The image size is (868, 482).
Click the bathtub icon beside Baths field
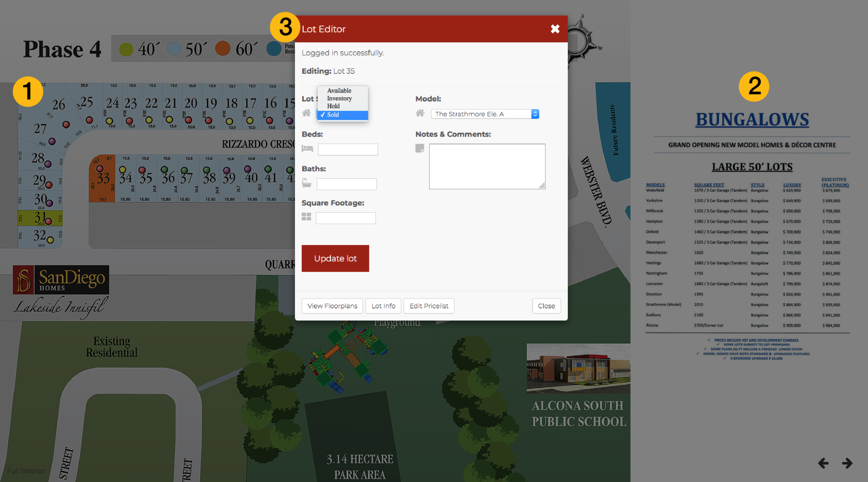click(307, 183)
